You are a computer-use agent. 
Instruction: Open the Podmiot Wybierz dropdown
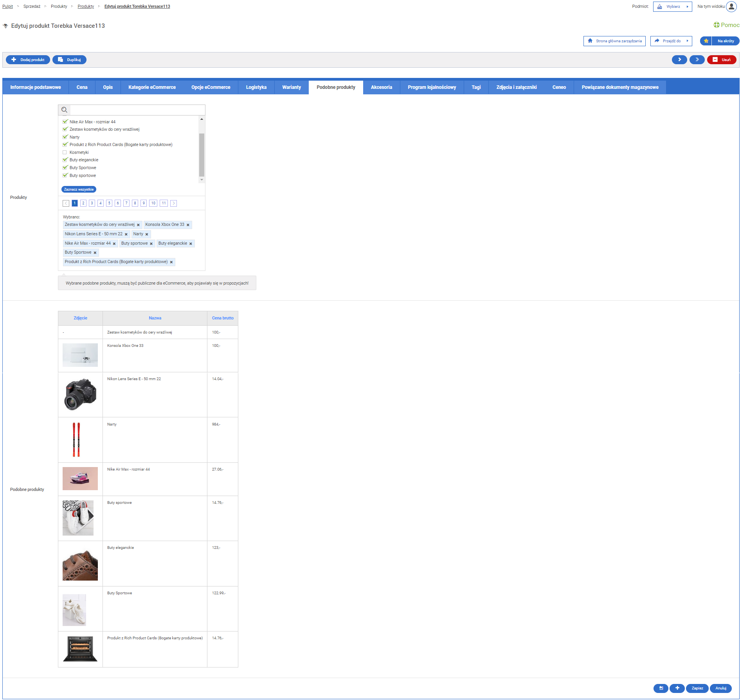(x=672, y=7)
